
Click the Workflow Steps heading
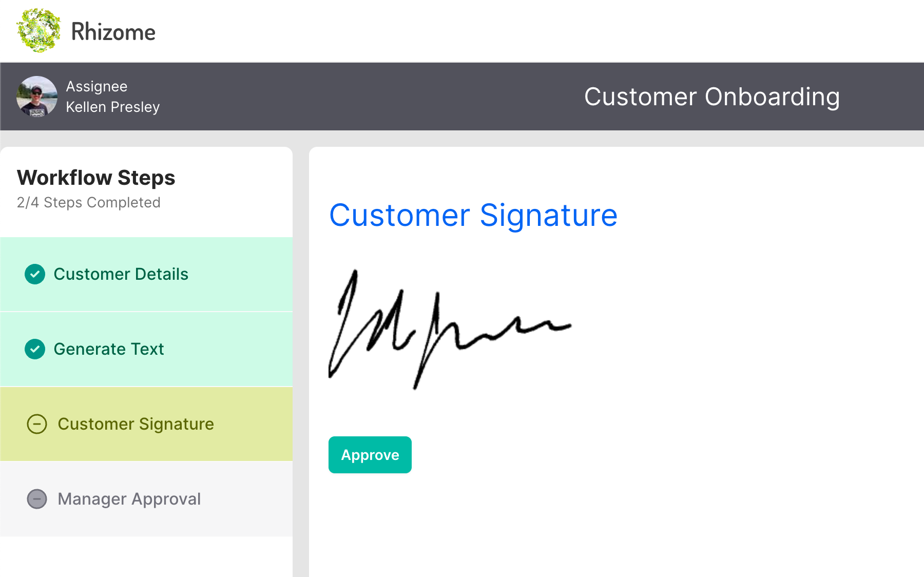pos(96,178)
